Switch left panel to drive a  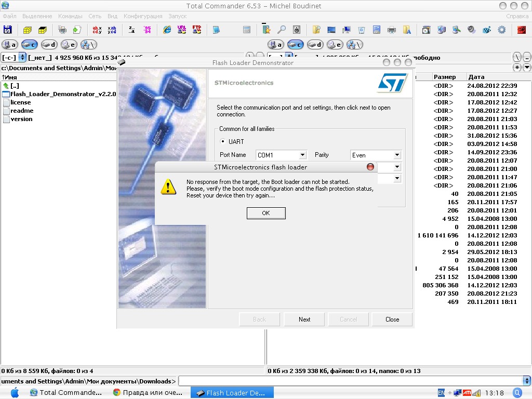coord(9,45)
